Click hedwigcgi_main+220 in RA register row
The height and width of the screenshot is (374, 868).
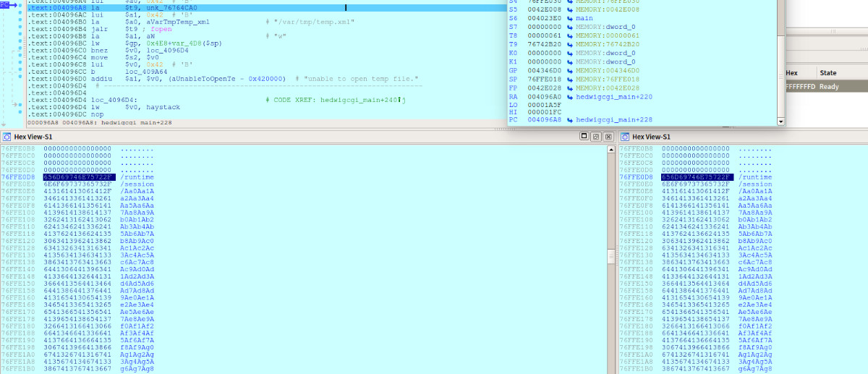tap(613, 96)
